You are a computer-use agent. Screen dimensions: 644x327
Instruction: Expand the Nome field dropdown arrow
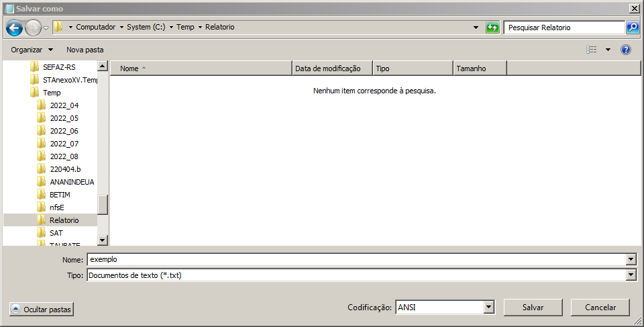[x=631, y=260]
